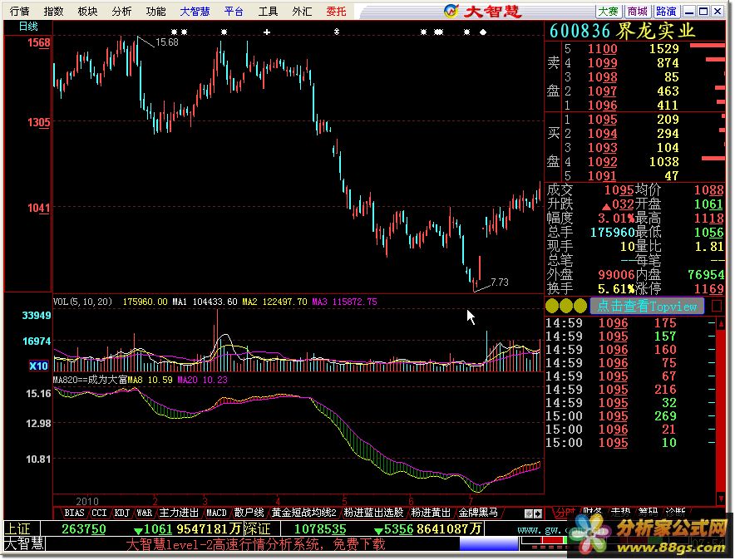
Task: Select the MACD indicator tab
Action: coord(216,513)
